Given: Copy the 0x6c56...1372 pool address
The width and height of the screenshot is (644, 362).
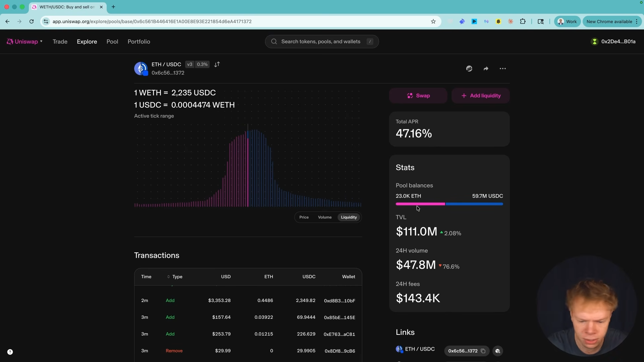Looking at the screenshot, I should [x=483, y=351].
